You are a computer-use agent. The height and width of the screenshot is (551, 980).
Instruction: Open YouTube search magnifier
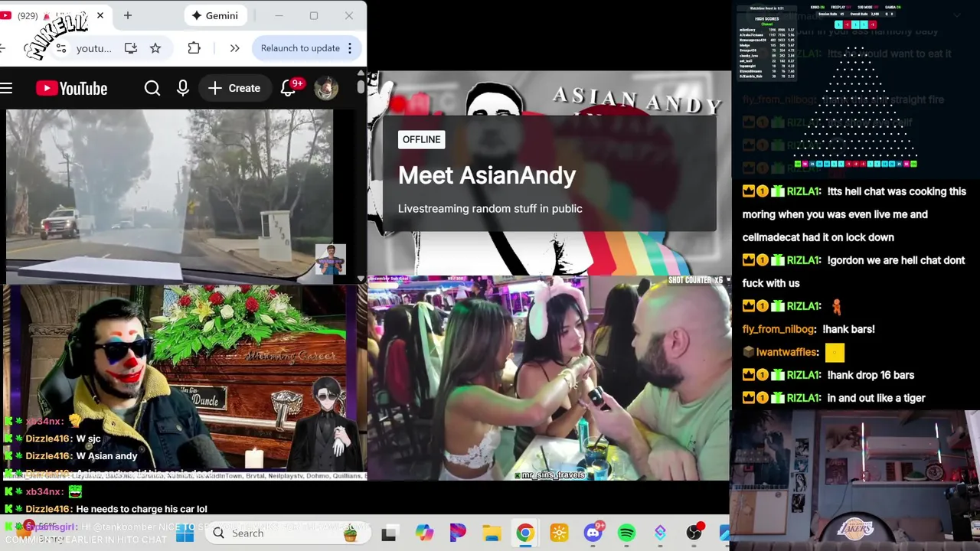[152, 88]
